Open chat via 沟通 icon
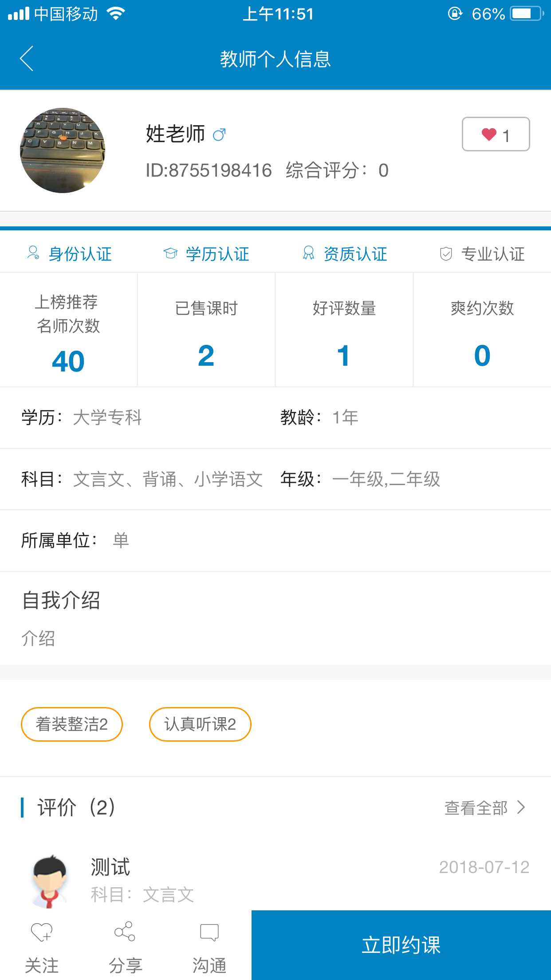Screen dimensions: 551x980 (x=209, y=932)
